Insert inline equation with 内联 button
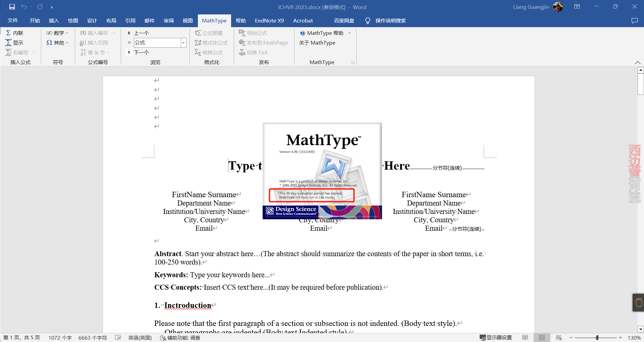Screen dimensions: 644x342 [x=15, y=33]
